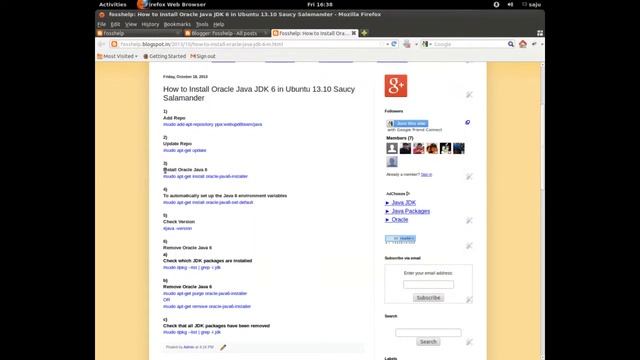Click the pencil edit-post icon below the article
The height and width of the screenshot is (360, 640).
coord(223,347)
